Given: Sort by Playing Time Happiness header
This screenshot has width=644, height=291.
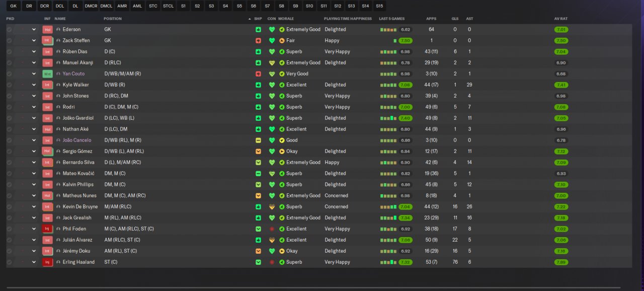Looking at the screenshot, I should [x=348, y=19].
